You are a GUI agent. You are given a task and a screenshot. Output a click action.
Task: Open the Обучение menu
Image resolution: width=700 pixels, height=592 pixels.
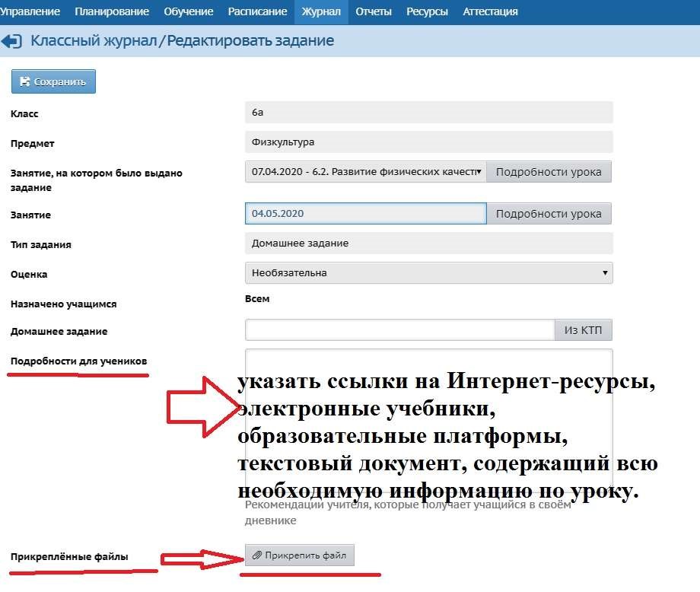(189, 11)
